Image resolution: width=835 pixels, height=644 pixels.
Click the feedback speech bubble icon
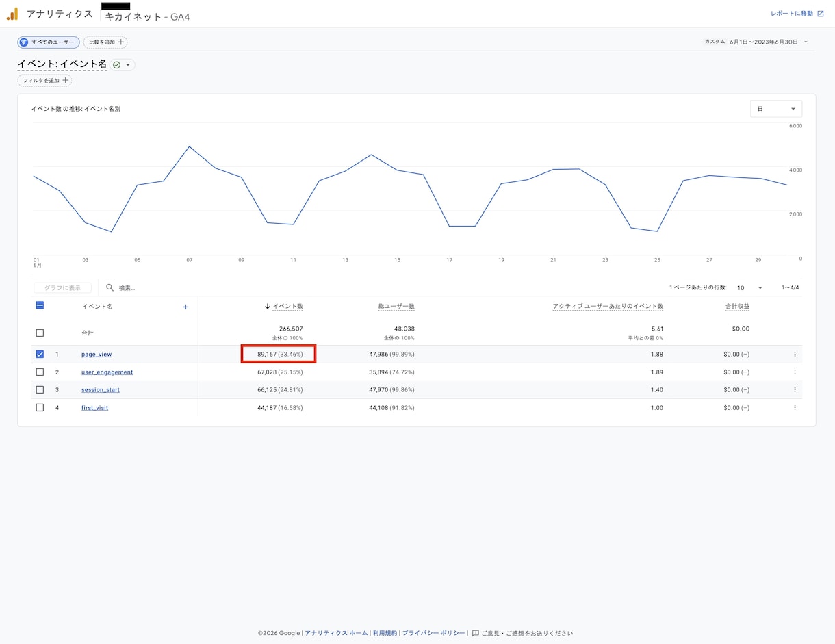[476, 634]
